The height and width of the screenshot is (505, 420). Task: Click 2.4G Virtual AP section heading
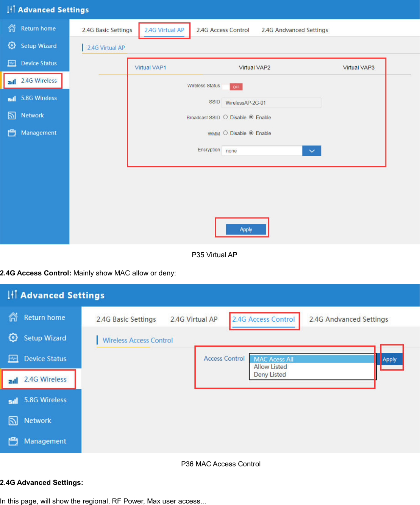pyautogui.click(x=106, y=48)
